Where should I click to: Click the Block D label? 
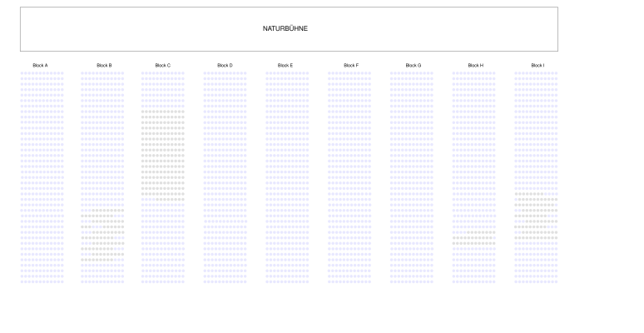tap(225, 65)
